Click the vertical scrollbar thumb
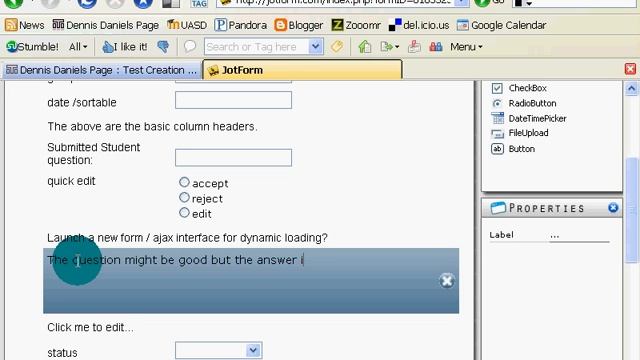This screenshot has height=360, width=640. (x=631, y=210)
